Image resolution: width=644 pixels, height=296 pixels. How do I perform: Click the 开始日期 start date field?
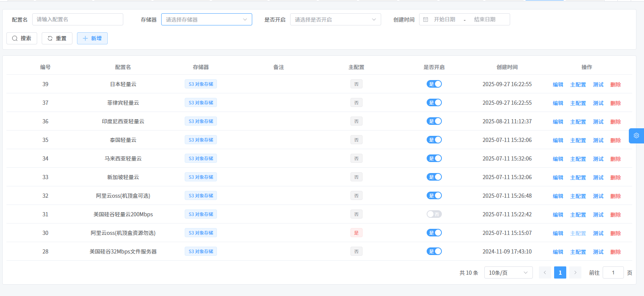tap(445, 19)
